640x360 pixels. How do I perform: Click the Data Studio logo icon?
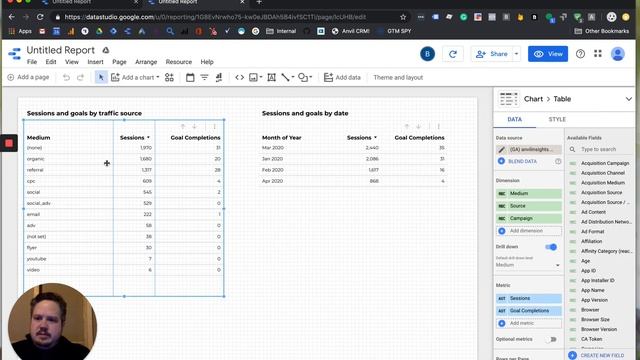pos(15,54)
